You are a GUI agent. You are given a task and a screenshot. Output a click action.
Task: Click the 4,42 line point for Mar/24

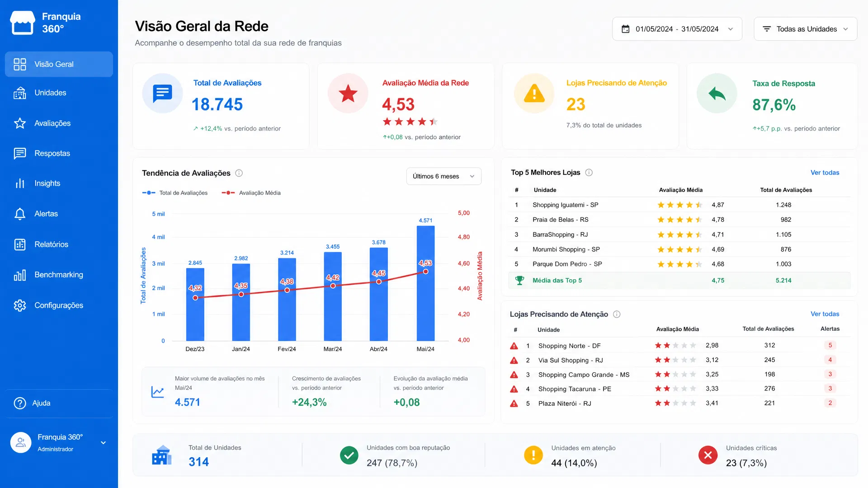coord(333,286)
